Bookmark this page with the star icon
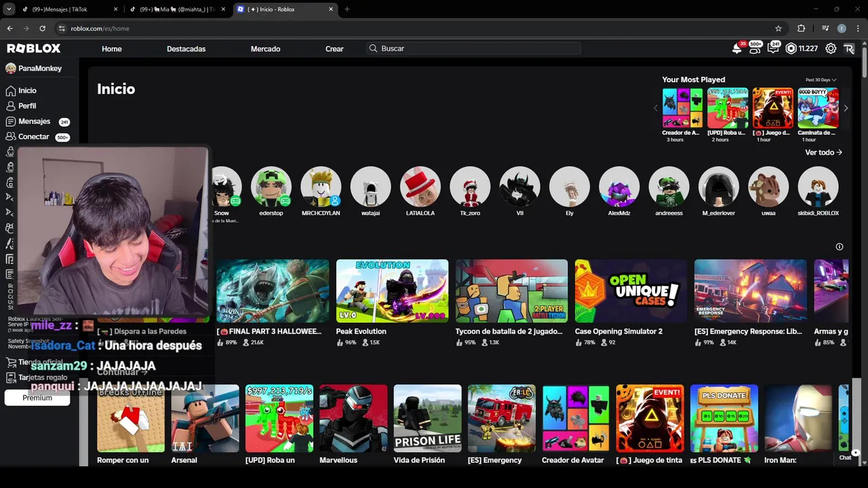This screenshot has width=868, height=488. [x=778, y=28]
